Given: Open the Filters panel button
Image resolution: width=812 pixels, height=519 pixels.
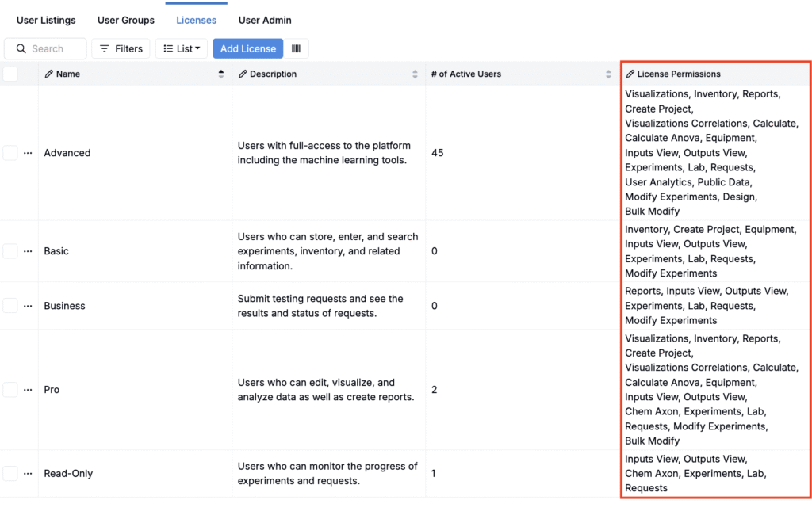Looking at the screenshot, I should [x=121, y=48].
